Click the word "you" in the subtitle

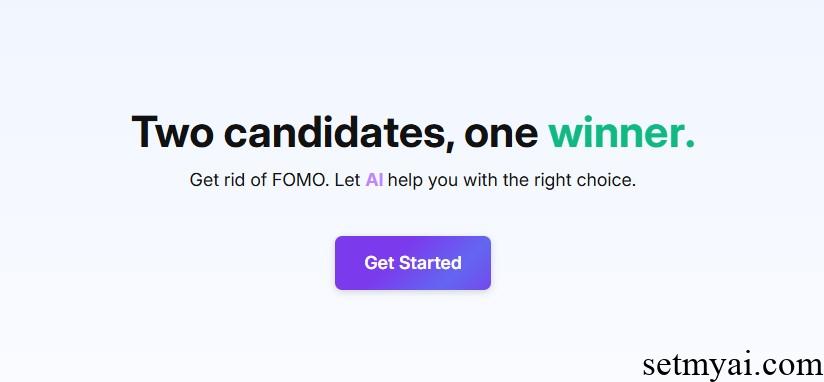[443, 182]
